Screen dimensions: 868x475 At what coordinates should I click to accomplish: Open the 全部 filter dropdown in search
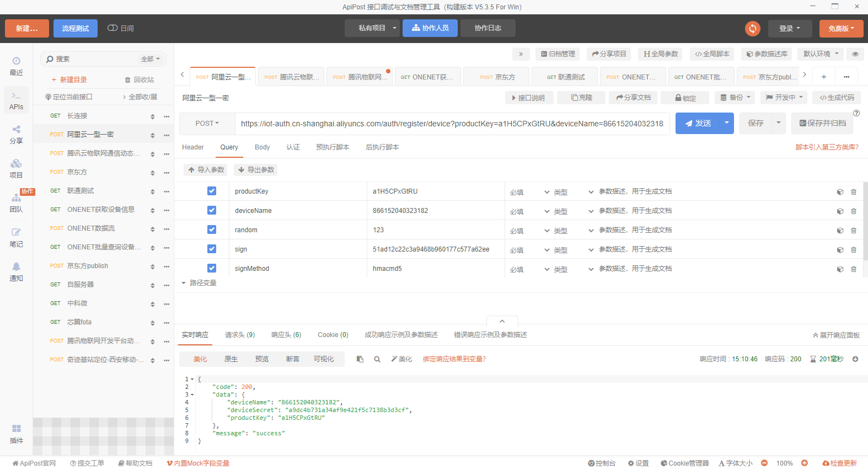click(x=151, y=59)
